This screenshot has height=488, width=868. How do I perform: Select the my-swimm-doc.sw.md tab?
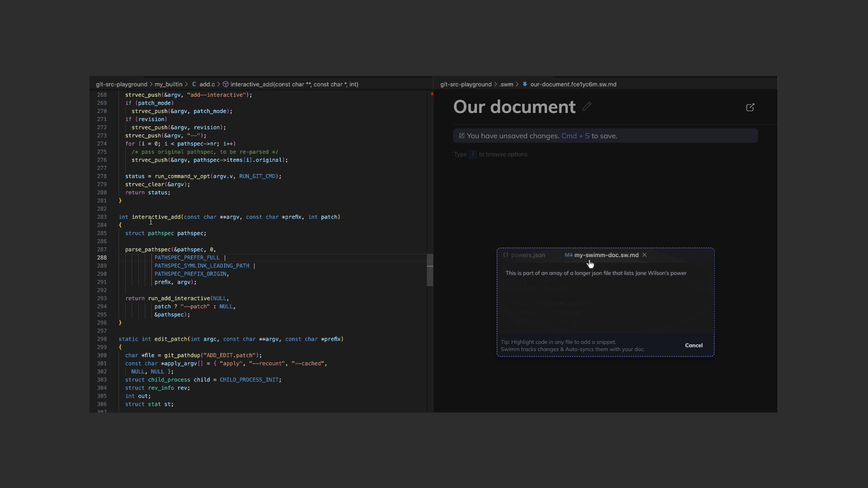pos(606,255)
